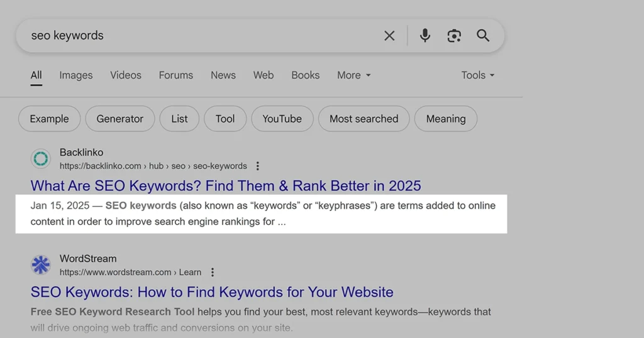The image size is (644, 338).
Task: Open the Tools dropdown
Action: [478, 75]
